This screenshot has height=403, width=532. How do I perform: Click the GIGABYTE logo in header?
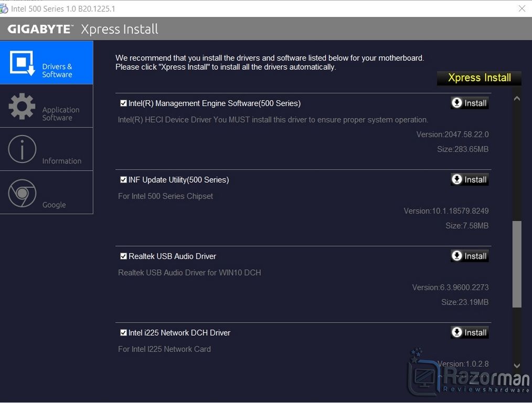click(x=40, y=29)
